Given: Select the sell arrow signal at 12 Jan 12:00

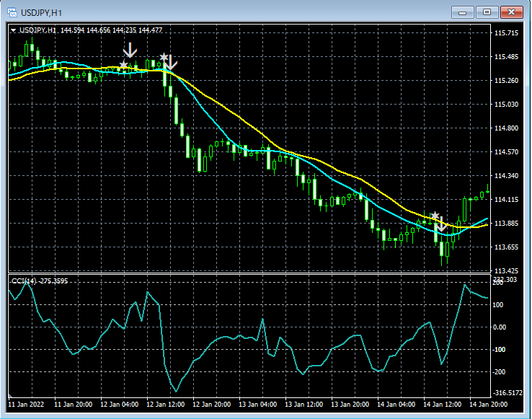Looking at the screenshot, I should pyautogui.click(x=170, y=63).
